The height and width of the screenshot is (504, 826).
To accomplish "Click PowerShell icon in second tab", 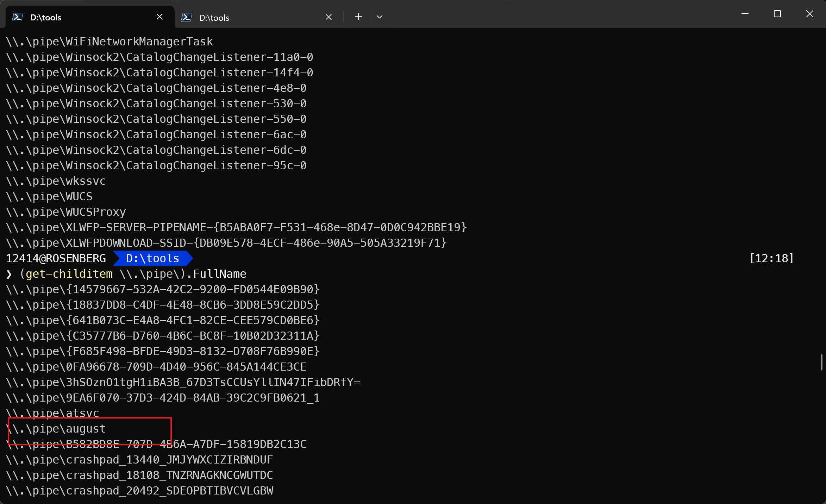I will tap(186, 17).
